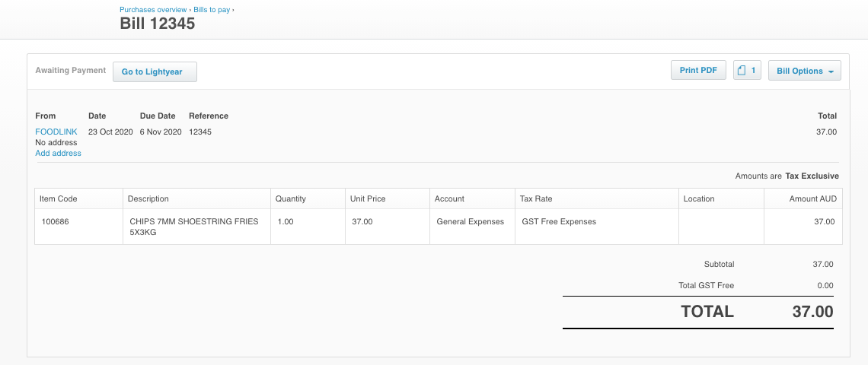Expand the Bill Options dropdown

[804, 71]
